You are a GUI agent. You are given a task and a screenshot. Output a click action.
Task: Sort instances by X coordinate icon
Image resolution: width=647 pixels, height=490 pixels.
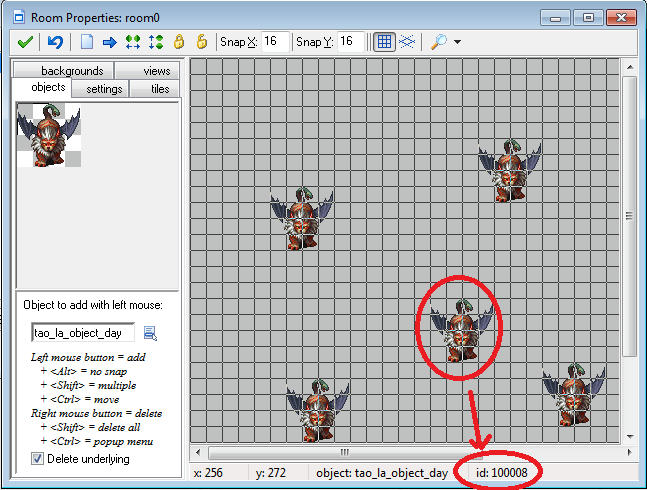click(x=132, y=42)
